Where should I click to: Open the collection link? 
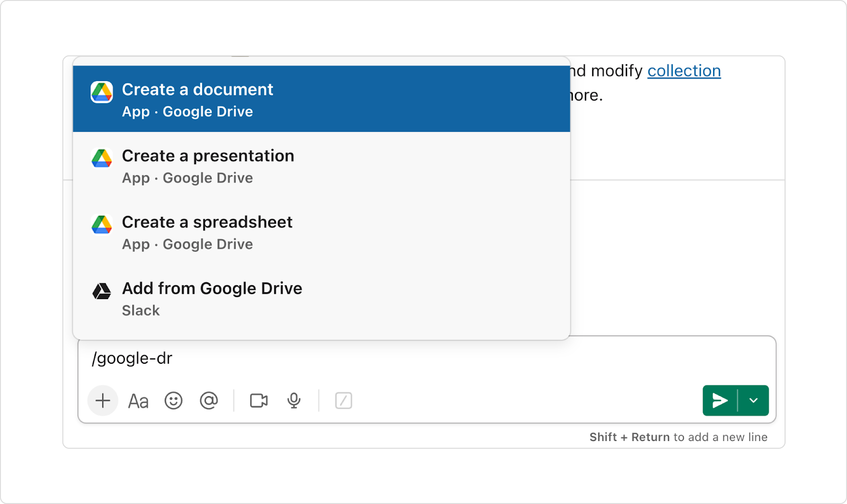684,70
